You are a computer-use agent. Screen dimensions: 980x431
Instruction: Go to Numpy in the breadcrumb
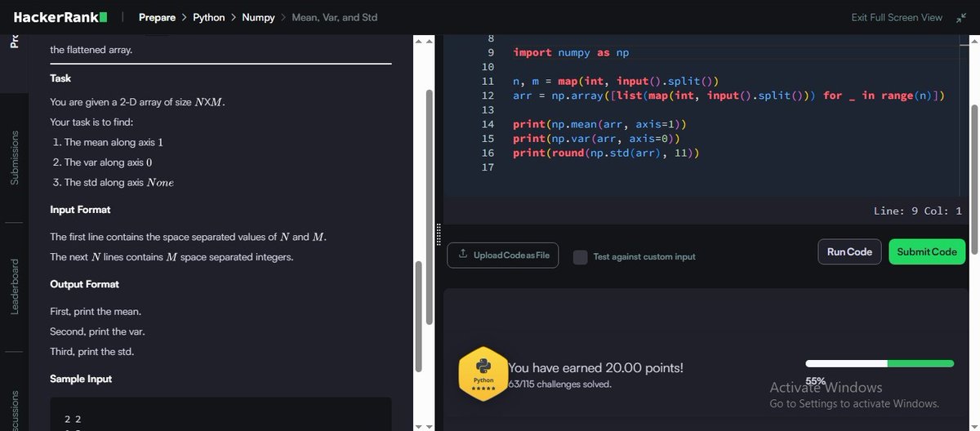258,17
